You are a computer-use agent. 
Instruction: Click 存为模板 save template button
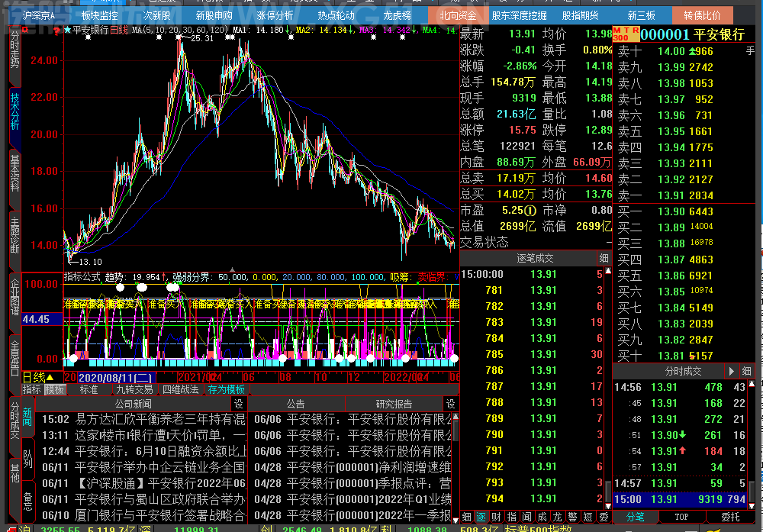click(x=227, y=389)
